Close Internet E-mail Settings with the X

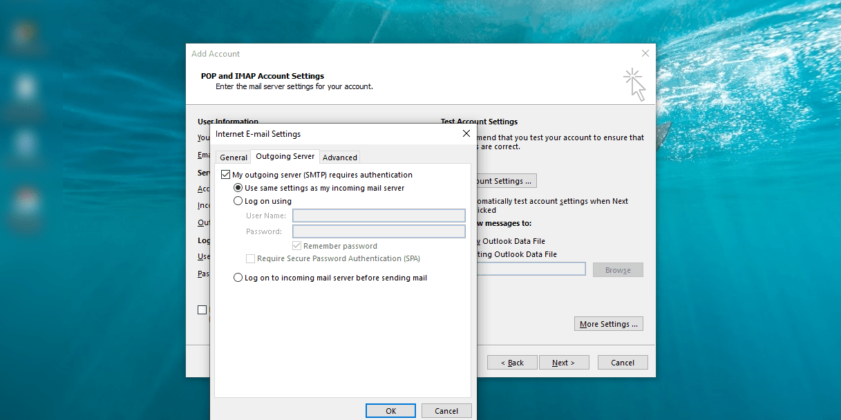point(466,133)
